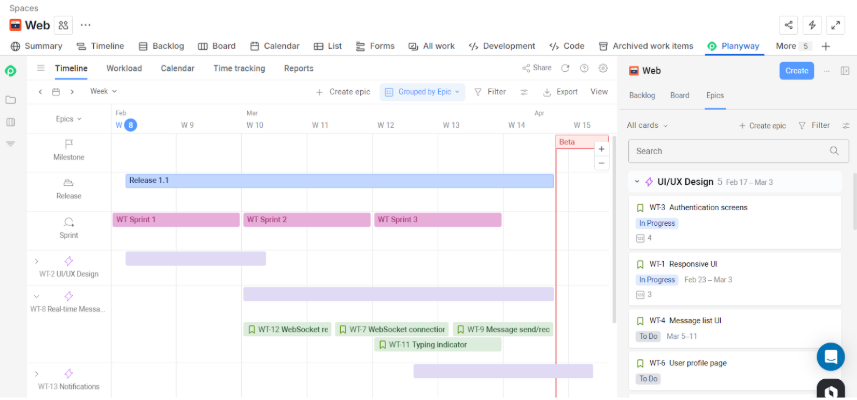This screenshot has height=400, width=857.
Task: Open more options next to Create button
Action: (826, 71)
